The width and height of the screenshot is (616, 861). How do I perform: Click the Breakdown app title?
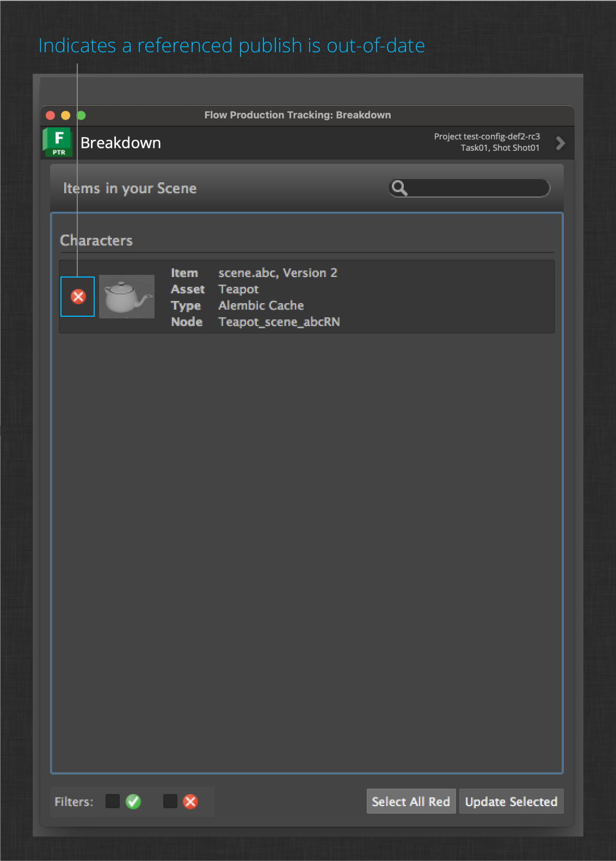pos(121,143)
